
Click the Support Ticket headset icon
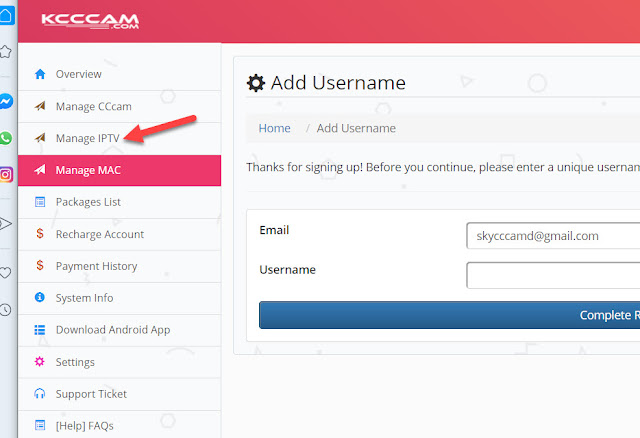(40, 394)
